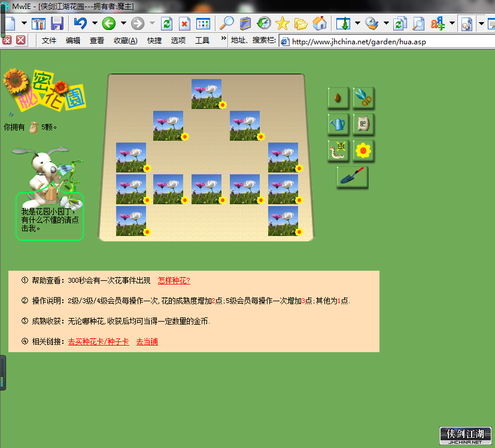Click the cleanup brush and clock icon
This screenshot has height=448, width=495.
coord(372,23)
